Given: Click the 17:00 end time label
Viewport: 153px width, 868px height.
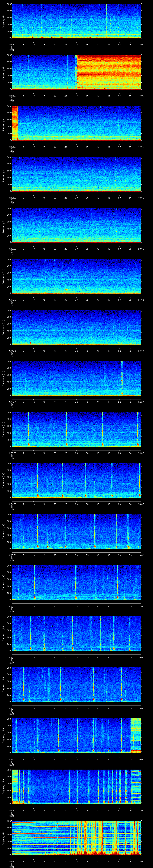Looking at the screenshot, I should (141, 96).
